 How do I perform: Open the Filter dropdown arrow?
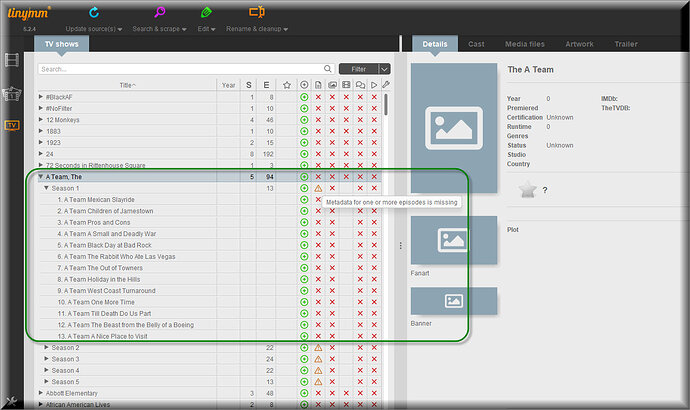384,69
